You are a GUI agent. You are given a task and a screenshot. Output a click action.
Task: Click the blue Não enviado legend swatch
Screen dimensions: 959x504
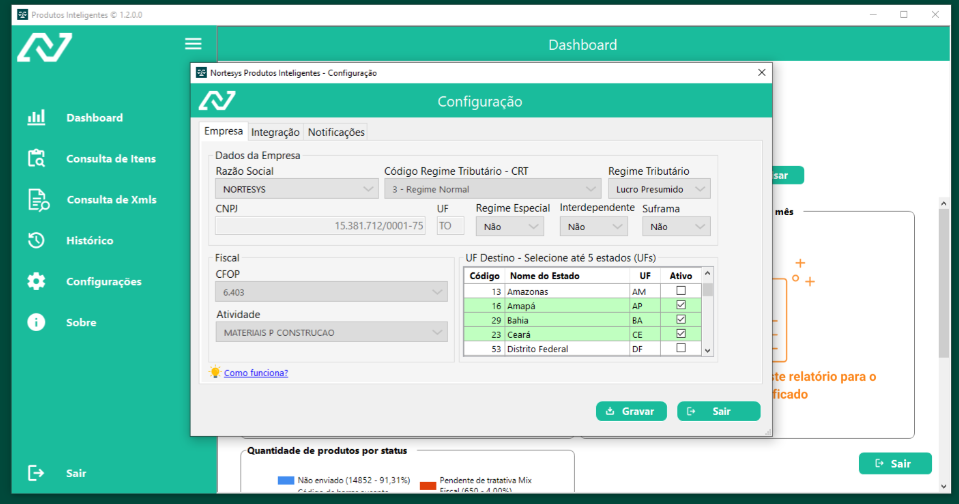pyautogui.click(x=285, y=481)
